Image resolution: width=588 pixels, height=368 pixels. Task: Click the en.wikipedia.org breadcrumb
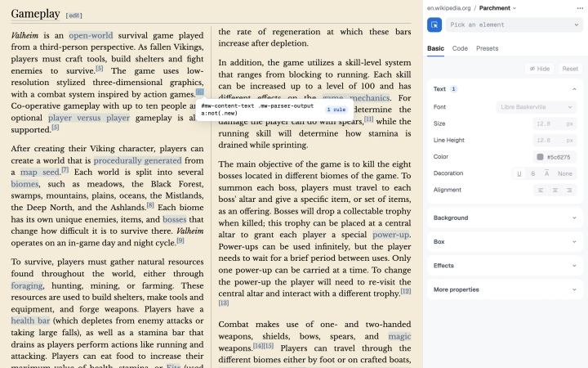point(449,8)
